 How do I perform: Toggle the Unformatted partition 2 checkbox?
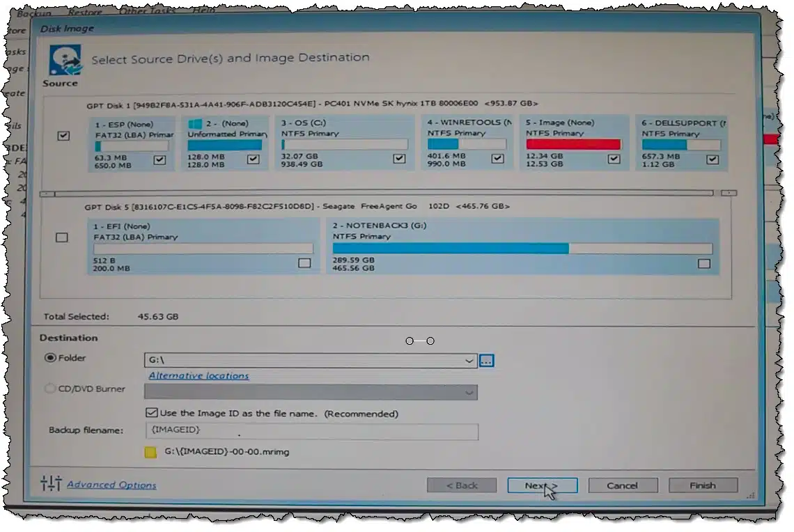(x=254, y=159)
